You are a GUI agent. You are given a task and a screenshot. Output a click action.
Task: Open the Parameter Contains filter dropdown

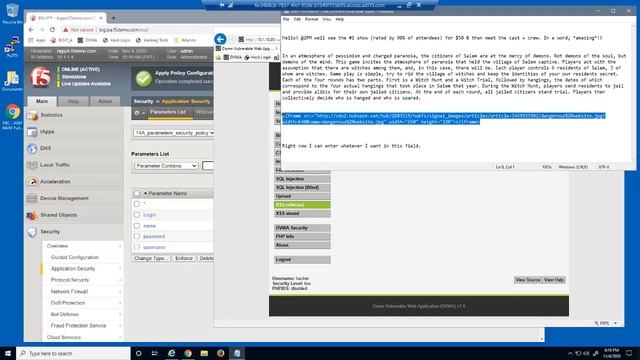tap(166, 166)
